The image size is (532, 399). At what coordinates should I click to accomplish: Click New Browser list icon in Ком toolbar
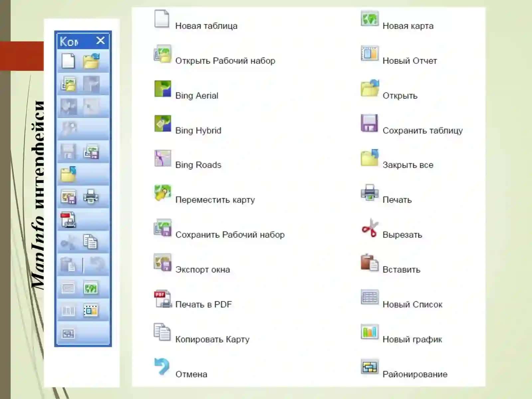(x=68, y=288)
